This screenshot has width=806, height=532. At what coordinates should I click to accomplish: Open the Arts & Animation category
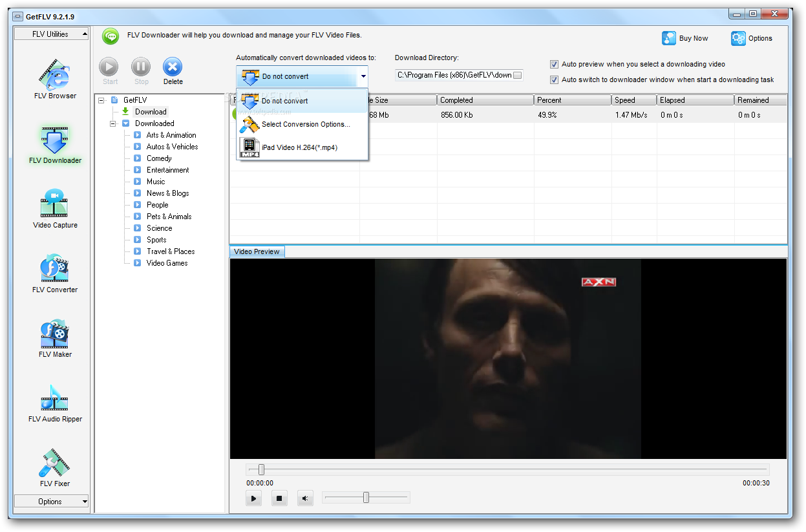(171, 135)
